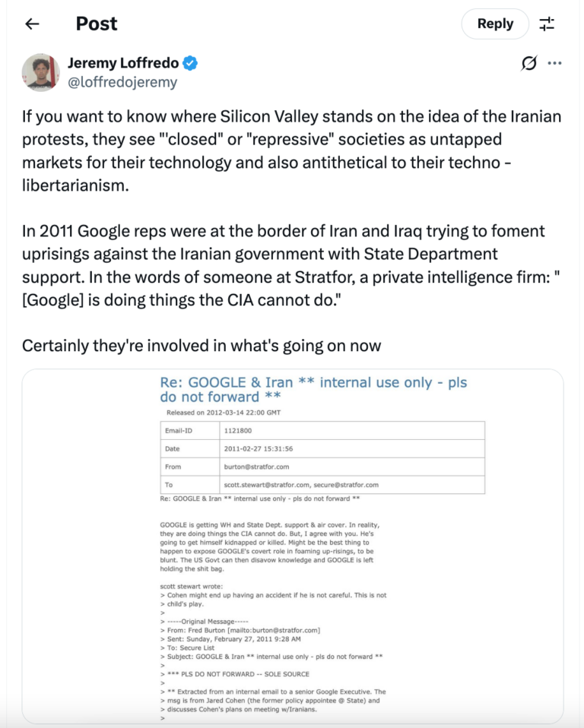
Task: Click the email title 'Re: GOOGLE & Iran'
Action: coord(313,390)
